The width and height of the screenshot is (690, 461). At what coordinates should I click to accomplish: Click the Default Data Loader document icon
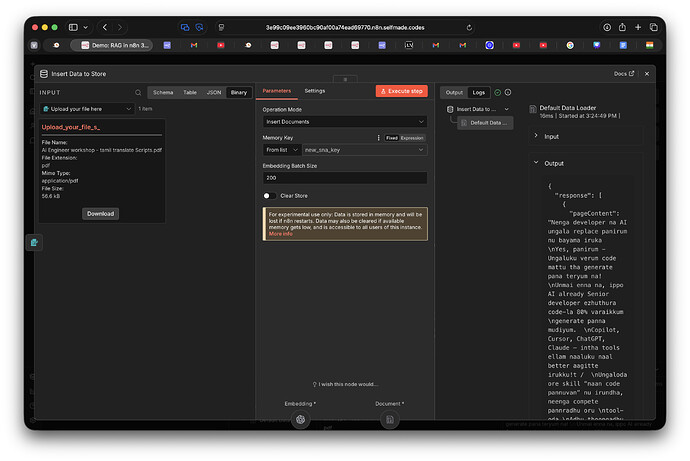coord(532,109)
